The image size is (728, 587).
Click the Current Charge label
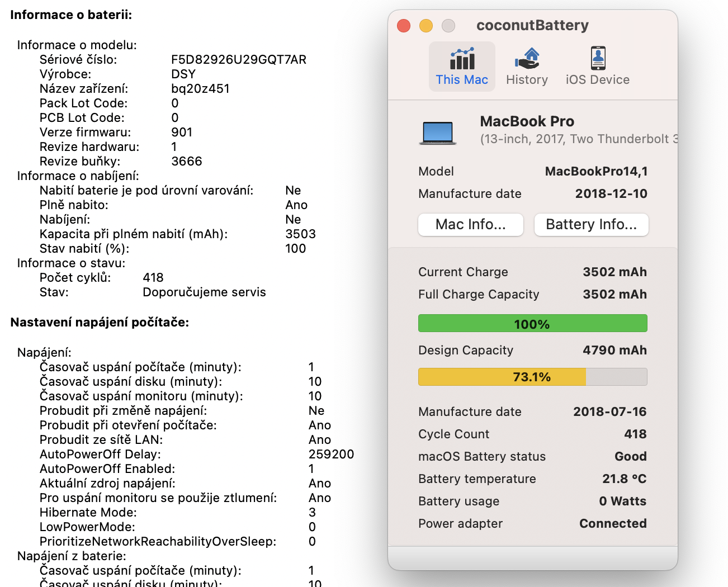[463, 272]
